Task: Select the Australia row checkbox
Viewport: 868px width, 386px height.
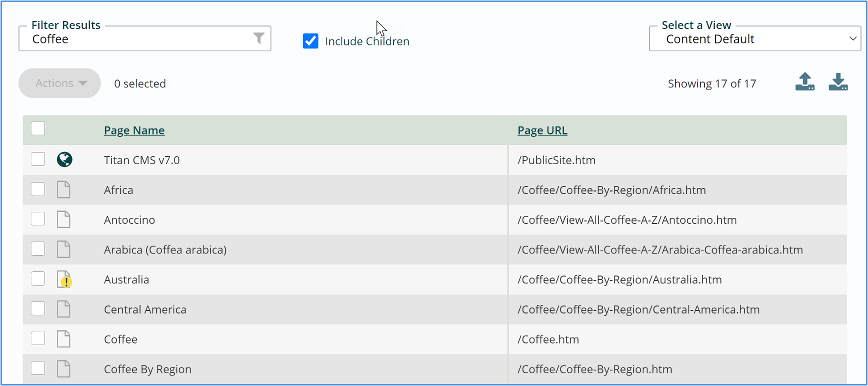Action: pos(38,278)
